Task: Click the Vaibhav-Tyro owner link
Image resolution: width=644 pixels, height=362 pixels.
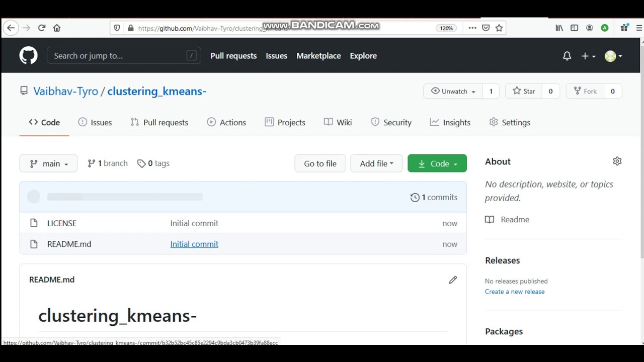Action: (65, 92)
